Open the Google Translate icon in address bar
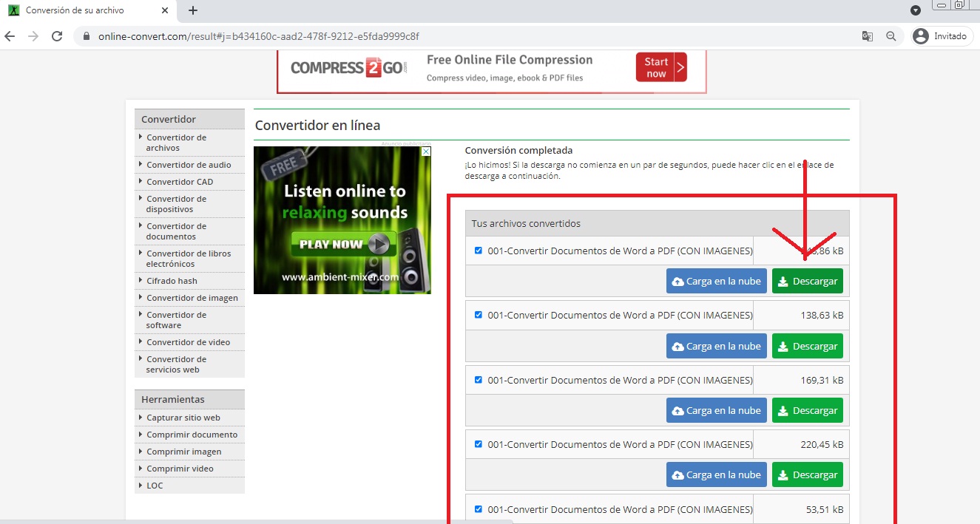Image resolution: width=980 pixels, height=524 pixels. (x=868, y=36)
